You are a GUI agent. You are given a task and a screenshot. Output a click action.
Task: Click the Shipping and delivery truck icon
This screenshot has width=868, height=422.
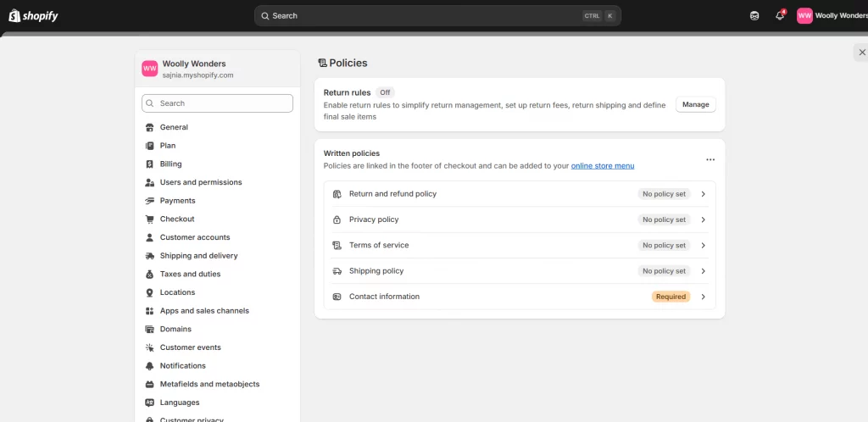[149, 256]
